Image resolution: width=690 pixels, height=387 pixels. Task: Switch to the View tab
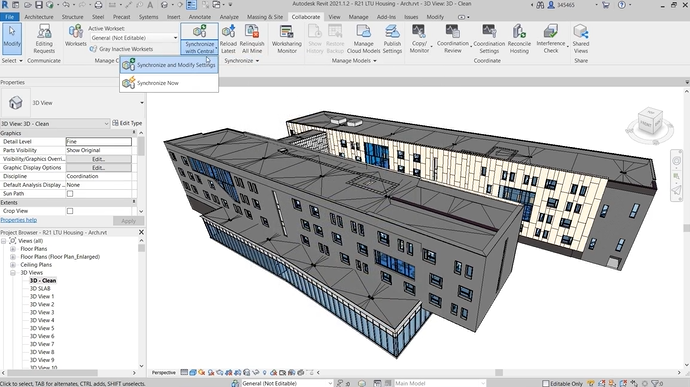point(334,17)
